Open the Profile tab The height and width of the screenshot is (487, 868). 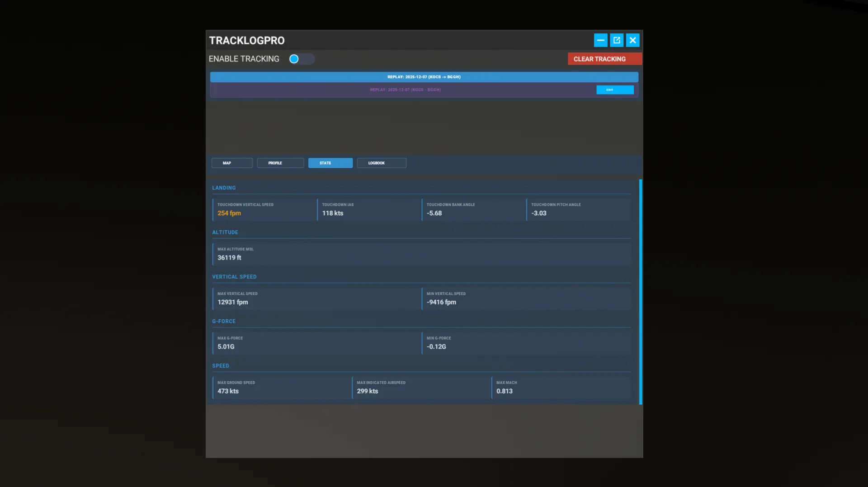coord(280,163)
